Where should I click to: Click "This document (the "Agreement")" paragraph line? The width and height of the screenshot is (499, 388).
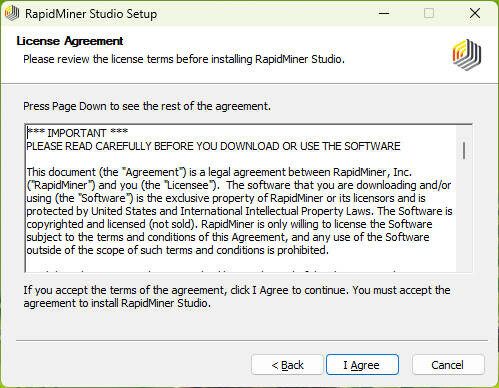(219, 172)
